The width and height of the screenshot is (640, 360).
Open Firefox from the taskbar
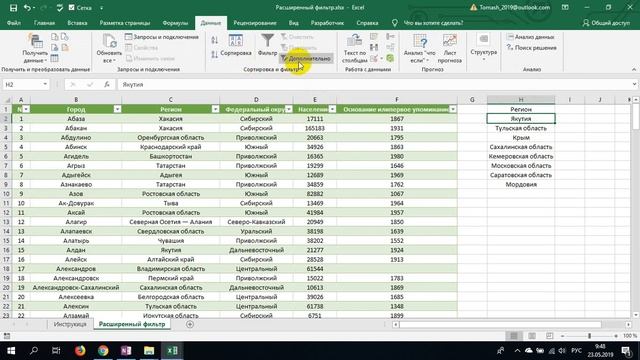[80, 351]
